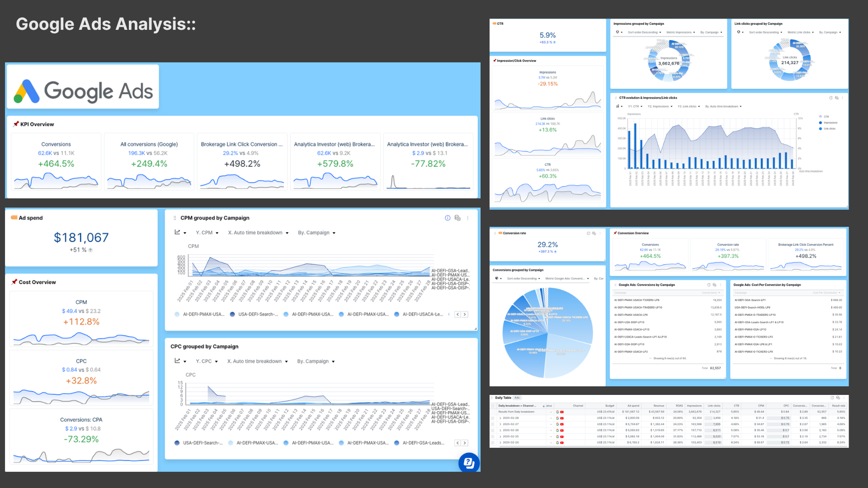Click three-dot menu on CPM grouped by Campaign widget
Screen dimensions: 868x488
pos(468,218)
